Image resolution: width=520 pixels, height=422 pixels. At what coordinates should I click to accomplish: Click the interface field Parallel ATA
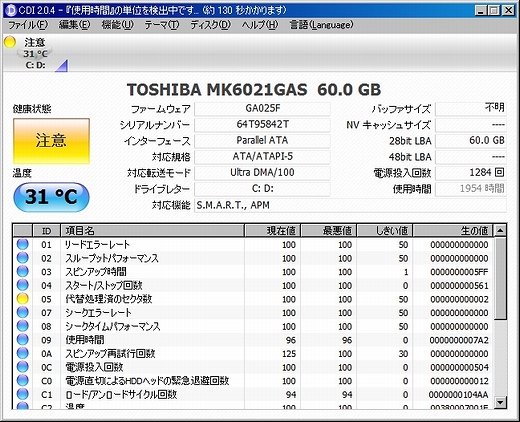click(262, 141)
